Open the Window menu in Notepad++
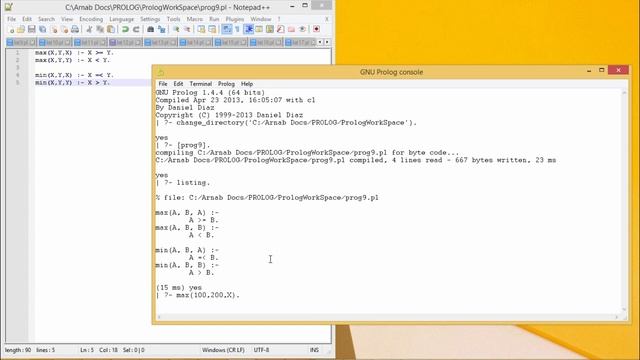This screenshot has width=640, height=360. pos(261,19)
